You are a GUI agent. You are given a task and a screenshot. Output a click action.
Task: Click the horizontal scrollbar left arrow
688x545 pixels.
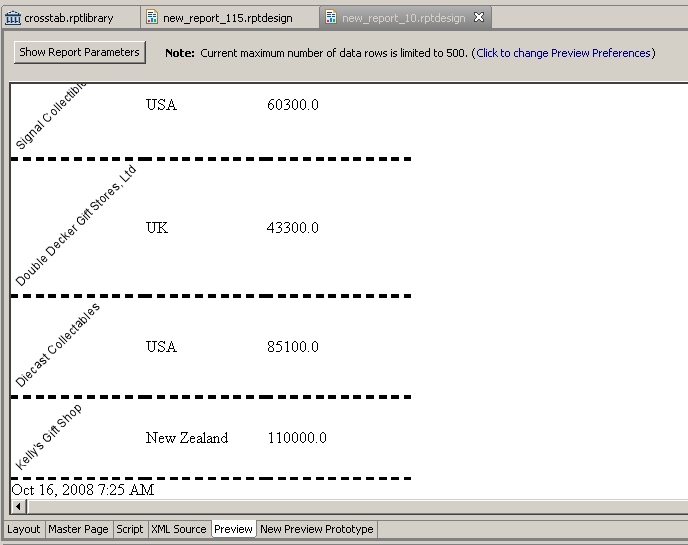point(18,506)
